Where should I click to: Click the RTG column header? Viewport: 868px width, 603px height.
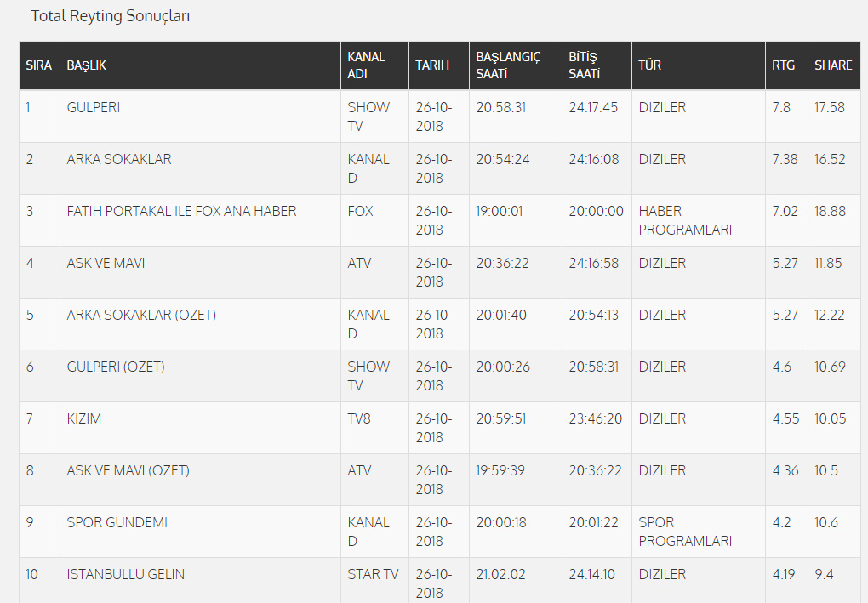click(x=784, y=65)
